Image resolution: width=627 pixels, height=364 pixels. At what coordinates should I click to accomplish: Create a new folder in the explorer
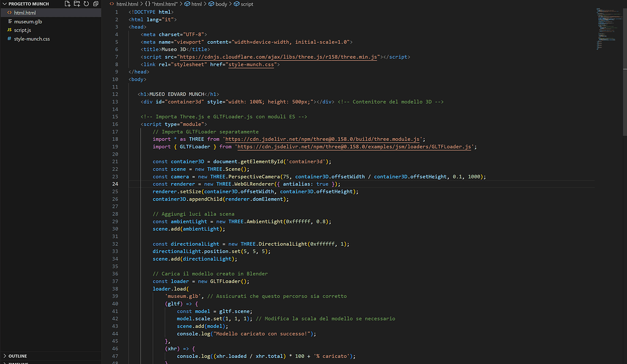pyautogui.click(x=77, y=4)
